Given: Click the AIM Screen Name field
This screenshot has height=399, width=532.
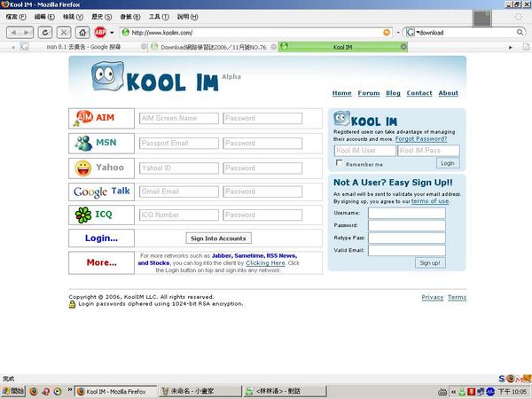Looking at the screenshot, I should click(x=179, y=118).
